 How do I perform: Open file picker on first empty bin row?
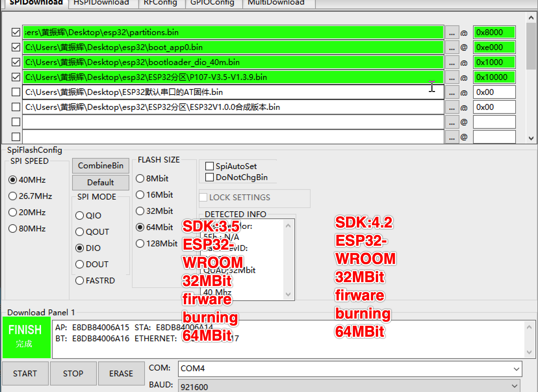452,122
